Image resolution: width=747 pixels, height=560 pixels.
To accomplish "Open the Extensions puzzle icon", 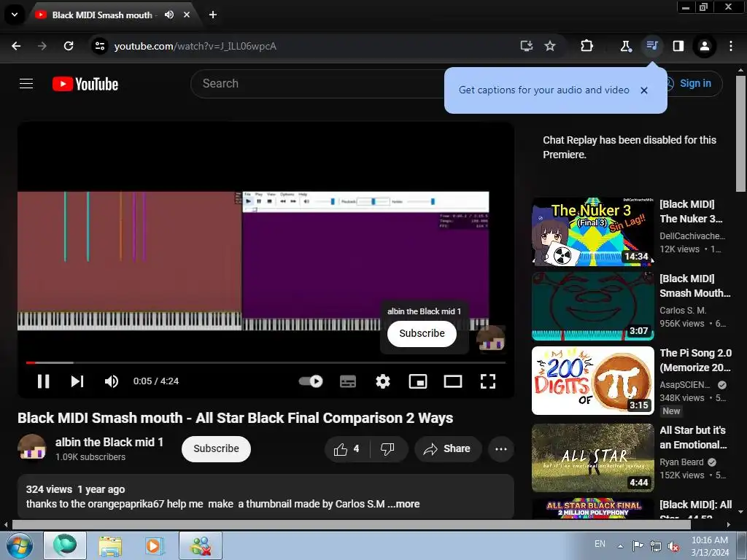I will coord(587,46).
